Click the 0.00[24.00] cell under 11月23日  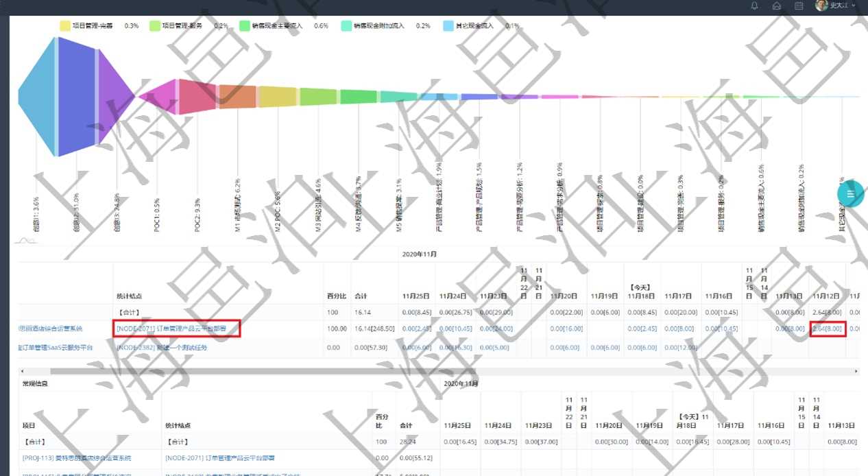(496, 329)
